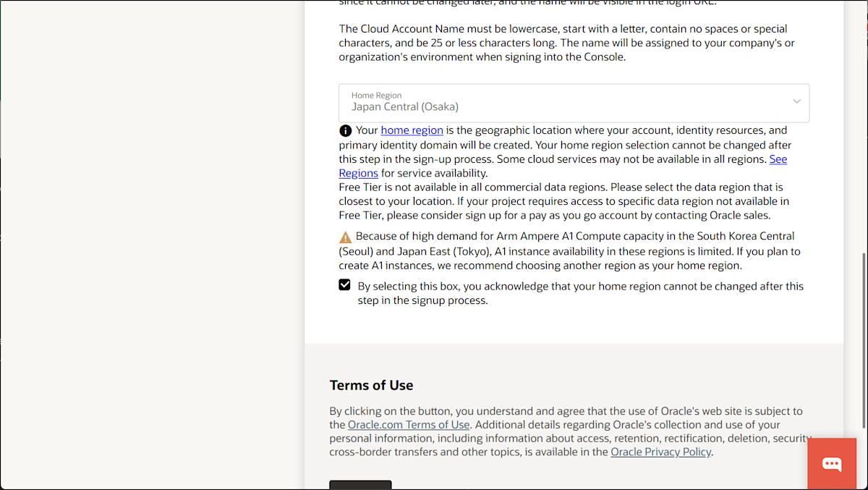Open the Home Region dropdown
Screen dimensions: 868x490
[574, 103]
